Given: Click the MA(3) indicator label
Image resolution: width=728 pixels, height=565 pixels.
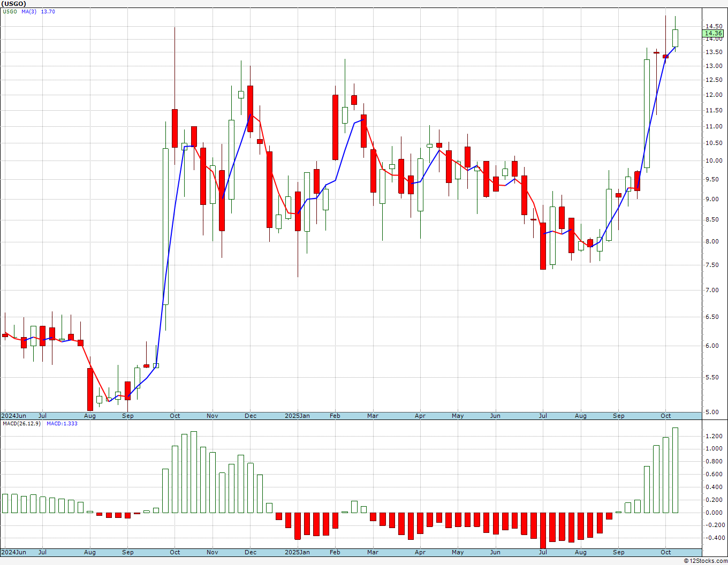Looking at the screenshot, I should click(x=29, y=12).
